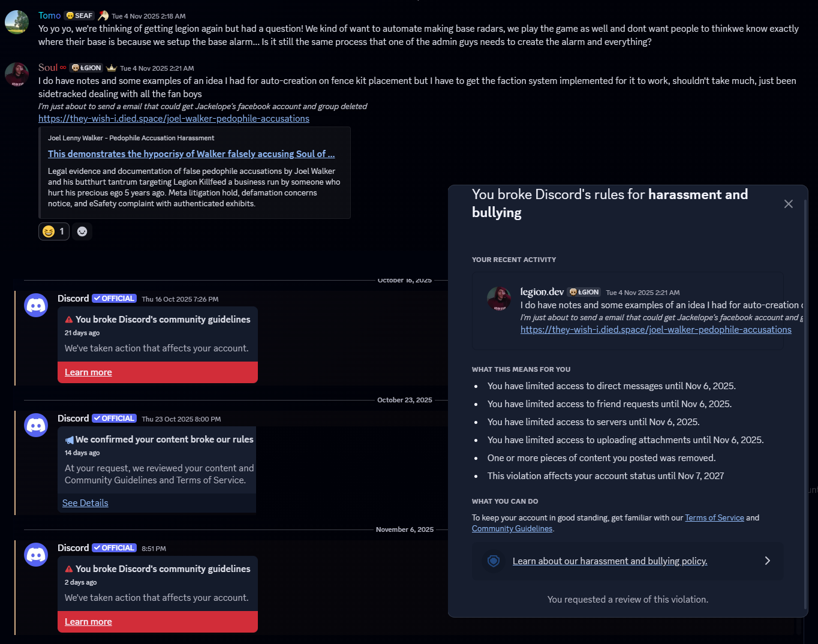This screenshot has width=818, height=644.
Task: Open the embed title about Walker hypocrisy
Action: tap(191, 154)
